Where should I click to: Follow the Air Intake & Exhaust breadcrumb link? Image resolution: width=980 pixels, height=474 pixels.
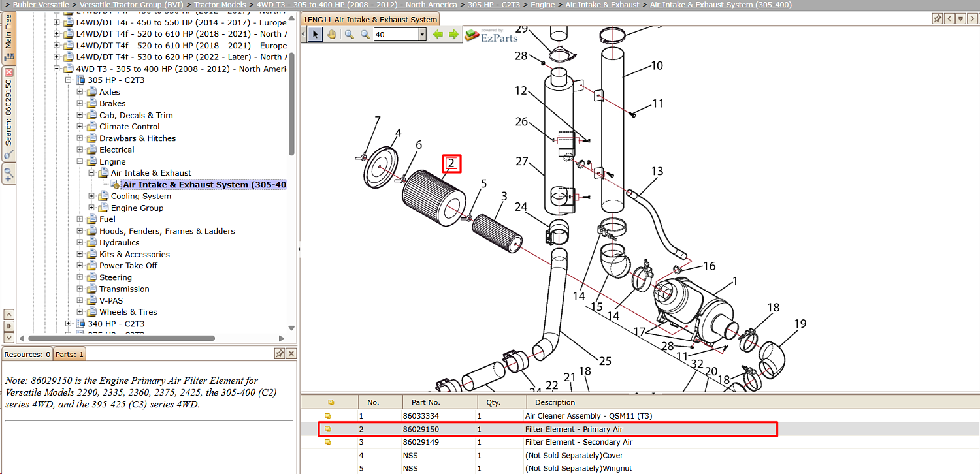tap(602, 5)
